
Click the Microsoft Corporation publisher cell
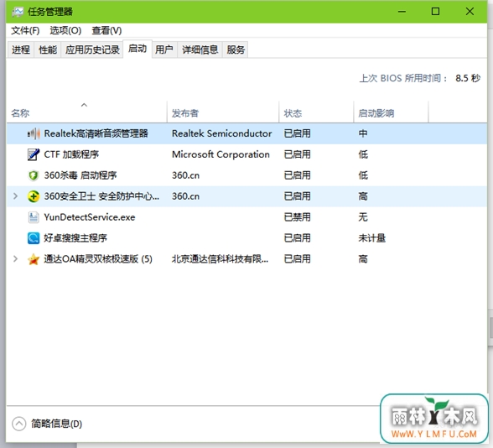221,154
